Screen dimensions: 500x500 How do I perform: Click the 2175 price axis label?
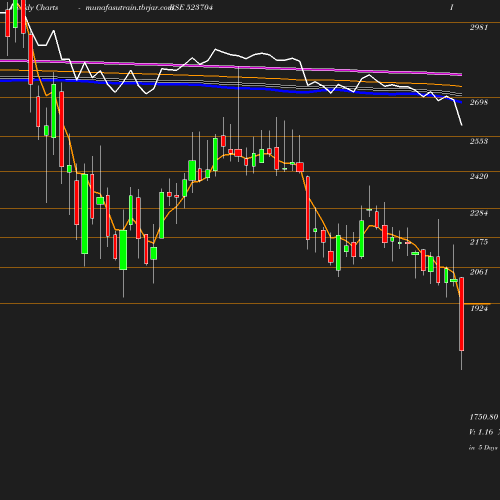(479, 242)
